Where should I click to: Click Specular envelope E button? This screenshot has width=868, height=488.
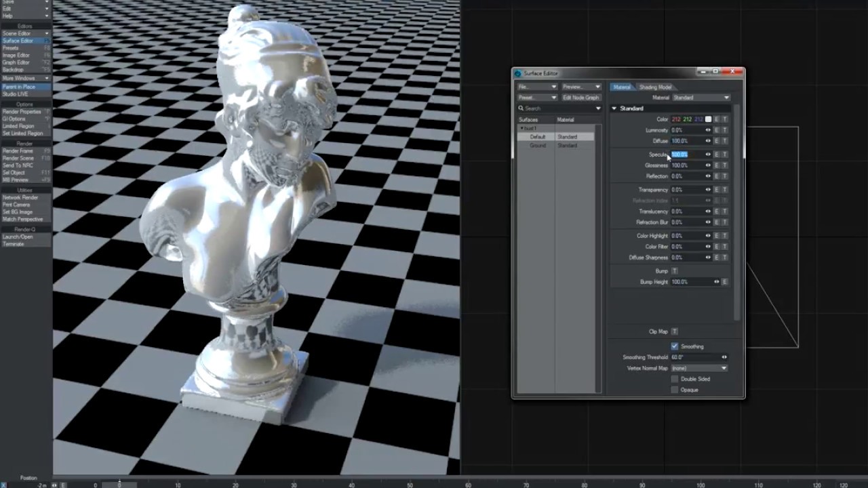click(717, 155)
